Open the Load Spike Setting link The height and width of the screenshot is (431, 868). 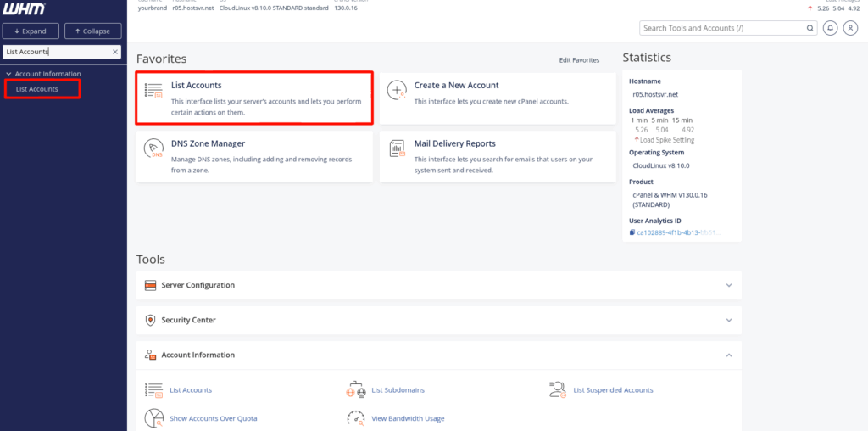click(x=667, y=140)
